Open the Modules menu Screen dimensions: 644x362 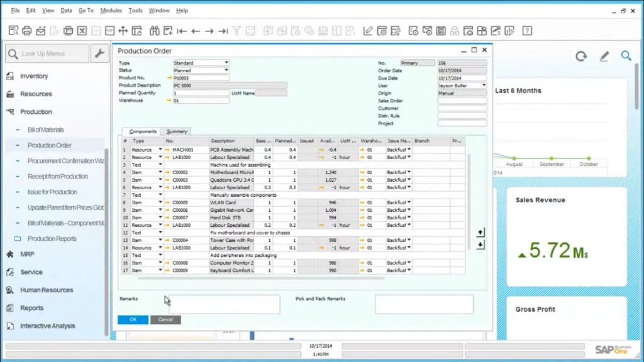tap(111, 10)
